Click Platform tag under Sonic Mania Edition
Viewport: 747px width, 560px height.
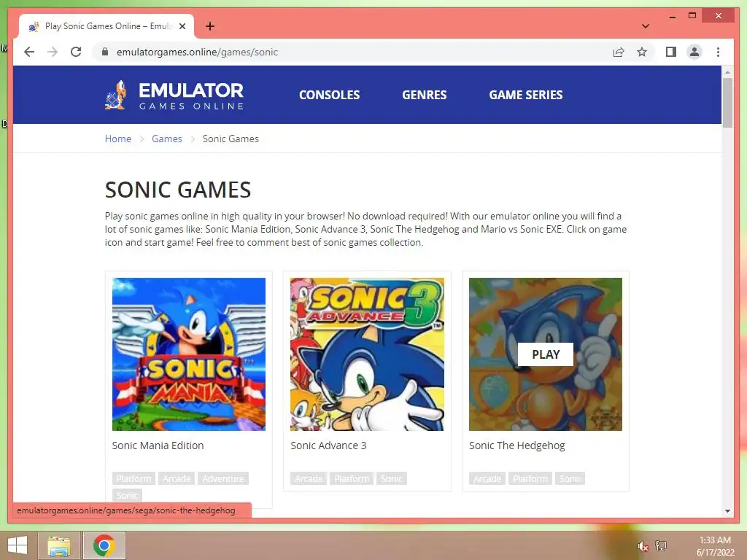pos(134,478)
